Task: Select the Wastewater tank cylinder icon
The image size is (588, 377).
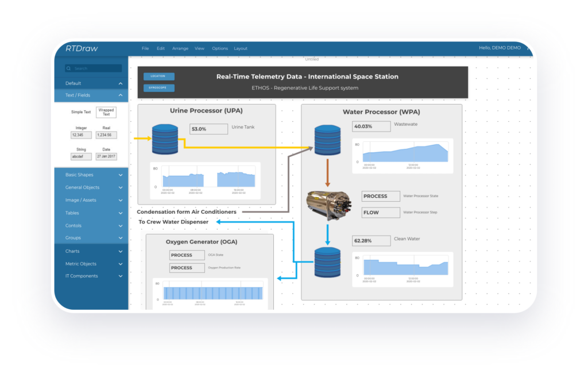Action: (327, 140)
